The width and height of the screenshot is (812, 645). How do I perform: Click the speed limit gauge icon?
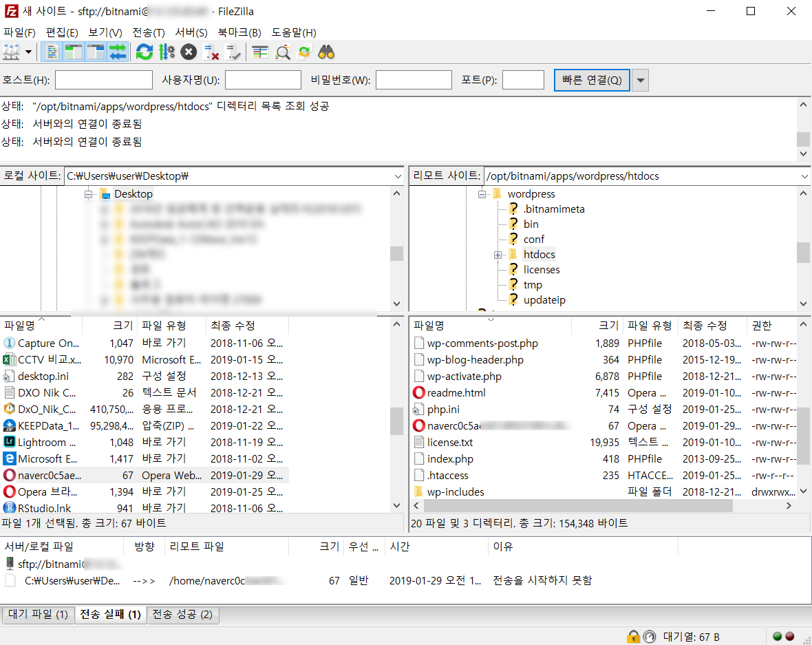(650, 637)
